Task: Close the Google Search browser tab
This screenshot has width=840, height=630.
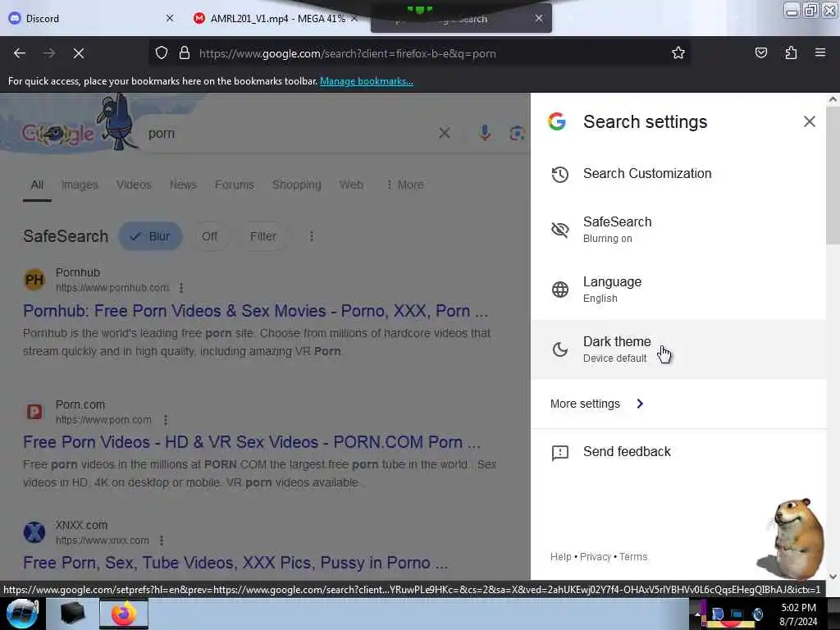Action: click(539, 18)
